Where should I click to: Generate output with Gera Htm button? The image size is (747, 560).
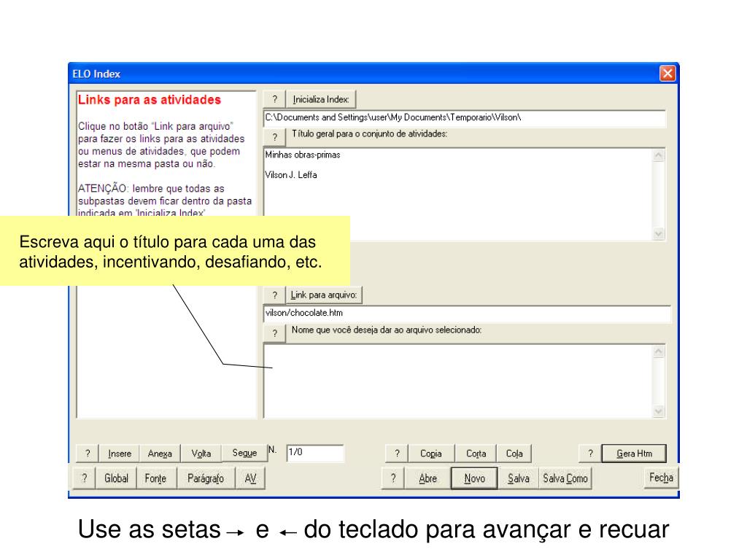[634, 454]
